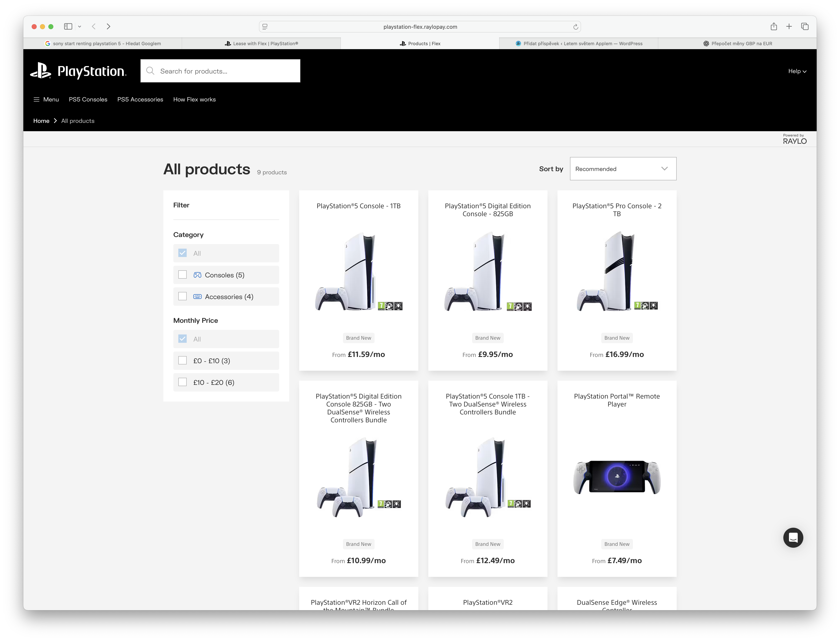Click the search magnifier icon
This screenshot has width=840, height=641.
click(x=150, y=71)
